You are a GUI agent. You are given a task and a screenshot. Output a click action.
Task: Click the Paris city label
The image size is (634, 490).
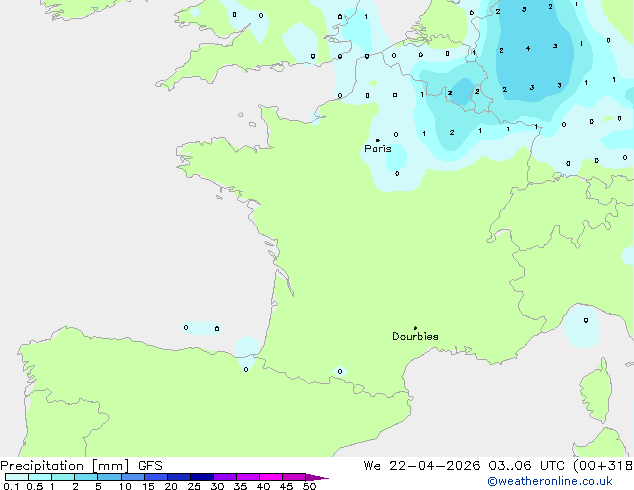[x=378, y=149]
